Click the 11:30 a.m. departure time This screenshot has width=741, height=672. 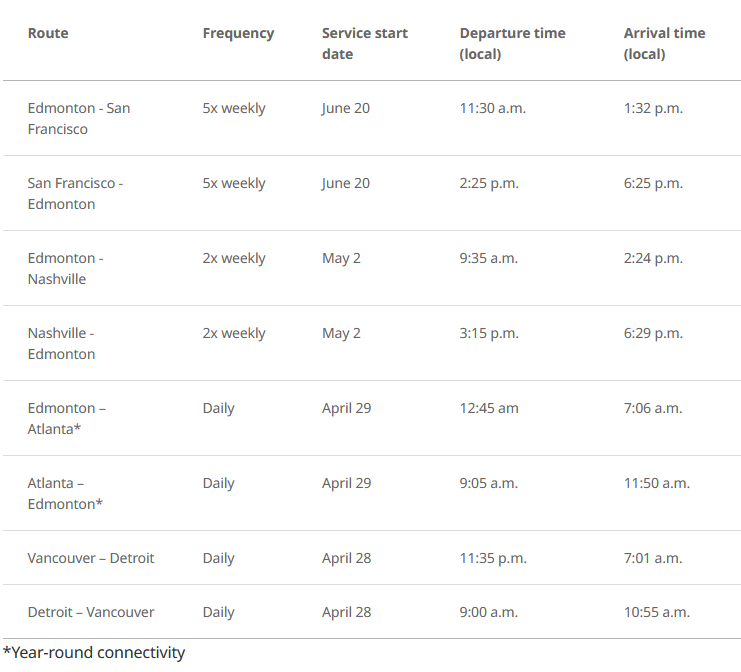[489, 108]
